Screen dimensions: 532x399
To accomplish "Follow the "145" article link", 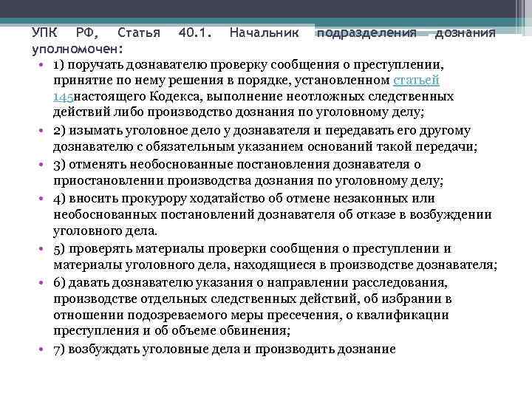I will 63,97.
